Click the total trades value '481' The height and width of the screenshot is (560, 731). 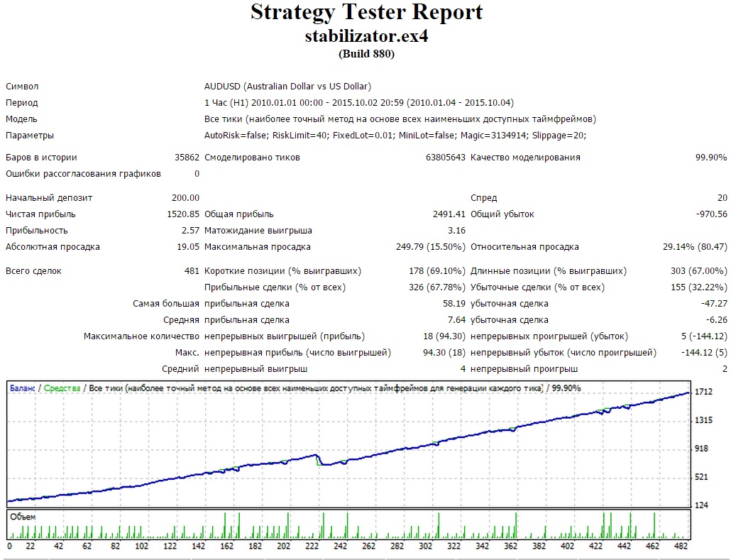[192, 271]
